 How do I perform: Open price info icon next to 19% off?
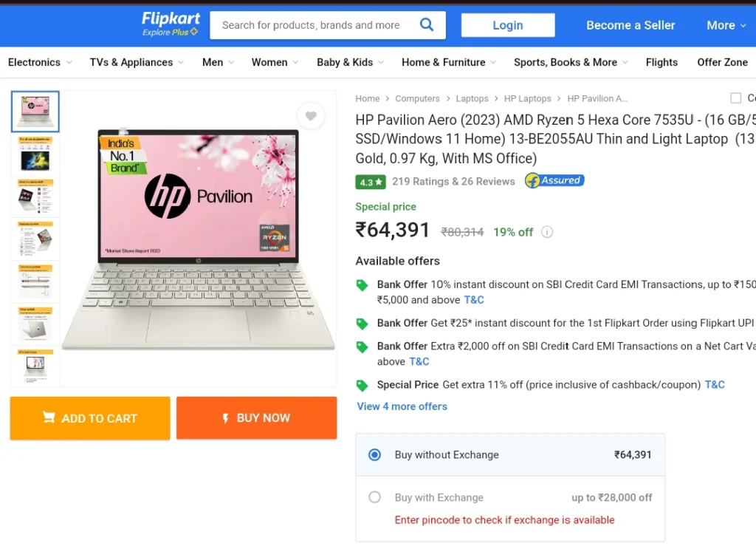click(547, 232)
